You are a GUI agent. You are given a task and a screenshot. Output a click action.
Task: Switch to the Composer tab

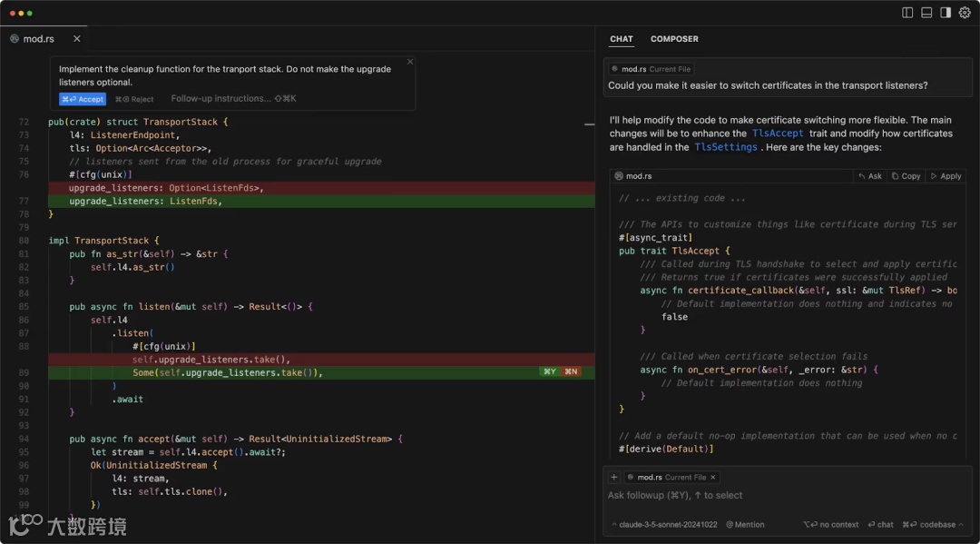pyautogui.click(x=674, y=39)
